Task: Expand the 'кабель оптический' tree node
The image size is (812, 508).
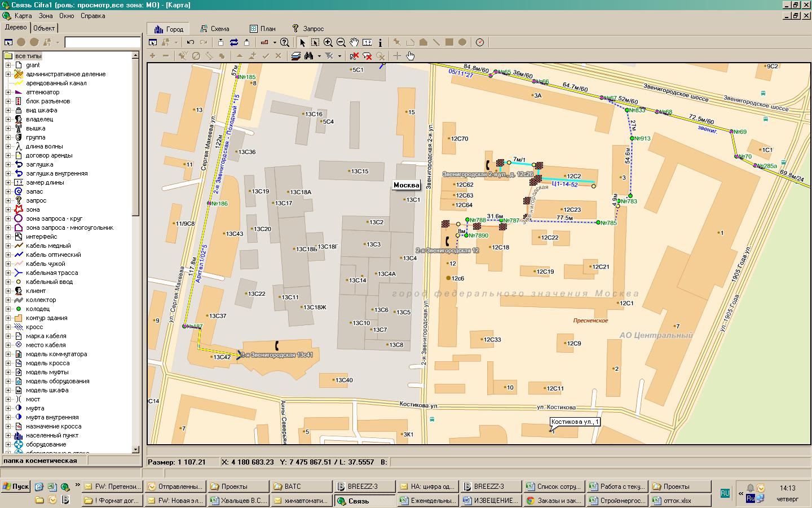Action: (x=8, y=255)
